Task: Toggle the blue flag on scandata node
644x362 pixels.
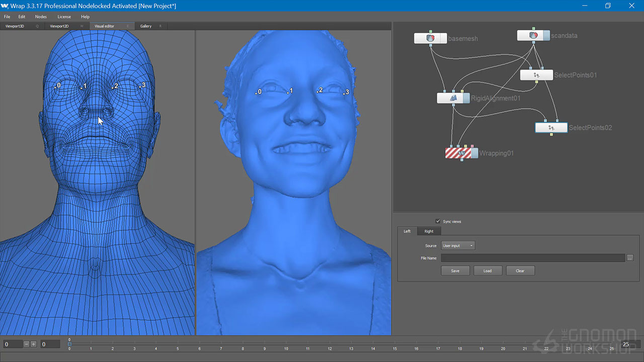Action: [546, 36]
